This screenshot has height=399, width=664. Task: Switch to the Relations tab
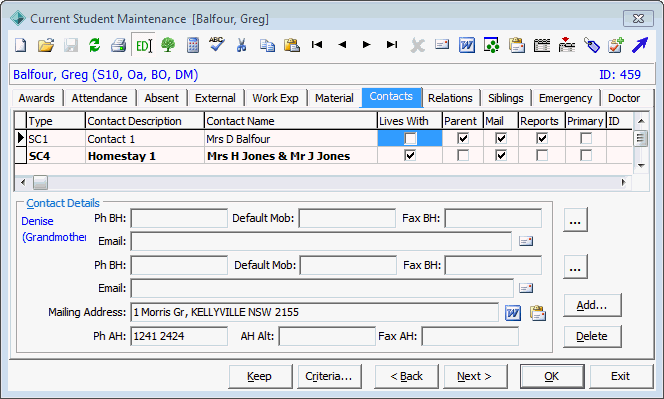[450, 98]
